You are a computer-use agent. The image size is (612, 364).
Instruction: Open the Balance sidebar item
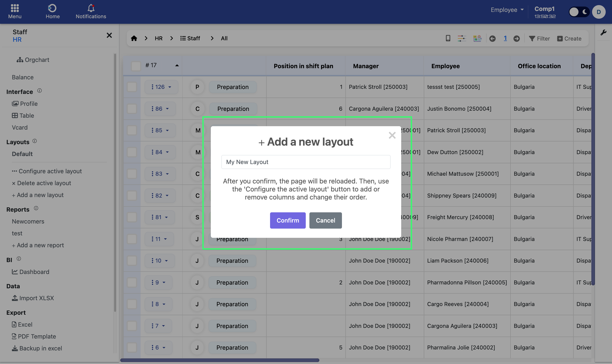coord(23,77)
